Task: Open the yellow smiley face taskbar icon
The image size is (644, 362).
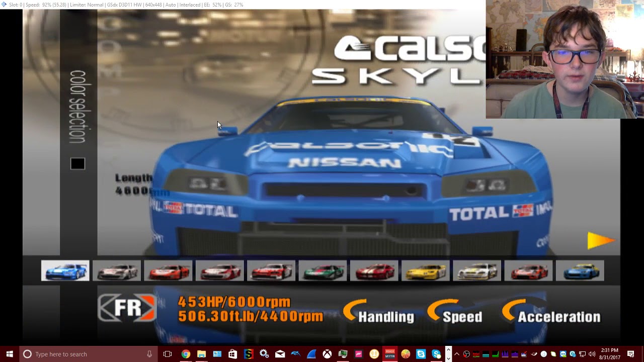Action: point(374,354)
